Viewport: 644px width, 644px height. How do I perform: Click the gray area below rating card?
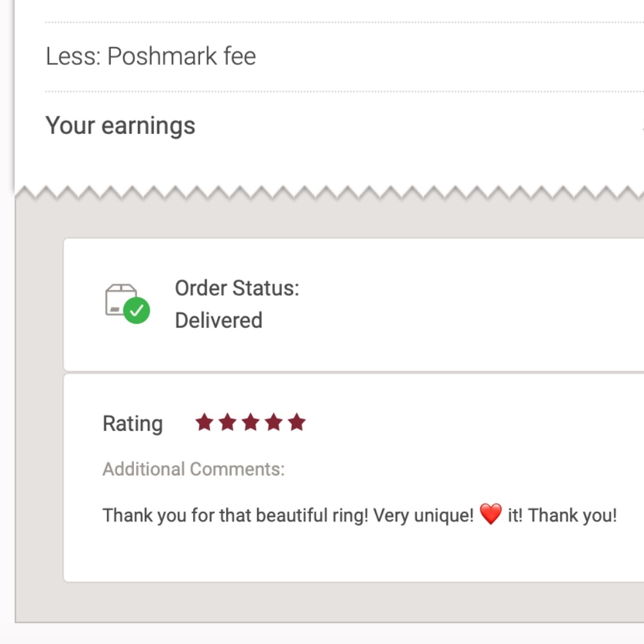tap(329, 601)
